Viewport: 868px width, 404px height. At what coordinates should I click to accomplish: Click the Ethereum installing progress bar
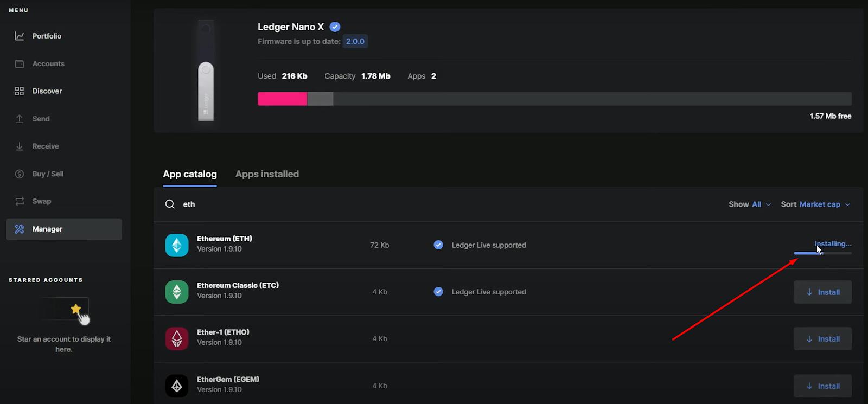pos(822,253)
